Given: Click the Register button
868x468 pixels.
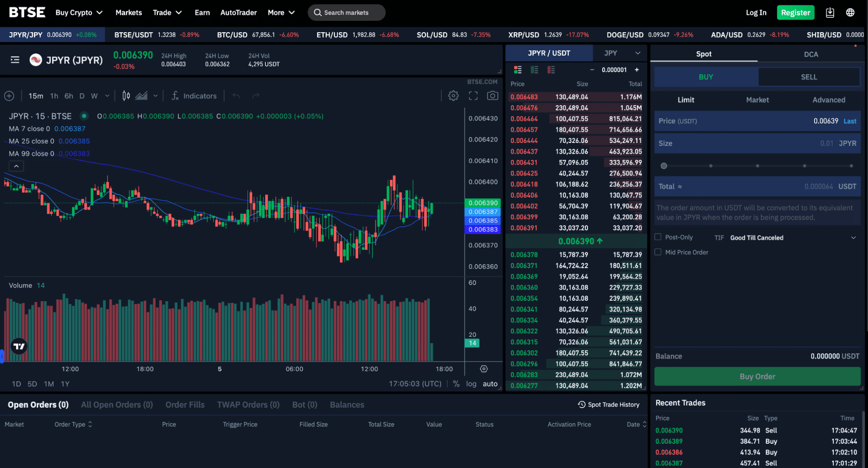Looking at the screenshot, I should coord(795,12).
